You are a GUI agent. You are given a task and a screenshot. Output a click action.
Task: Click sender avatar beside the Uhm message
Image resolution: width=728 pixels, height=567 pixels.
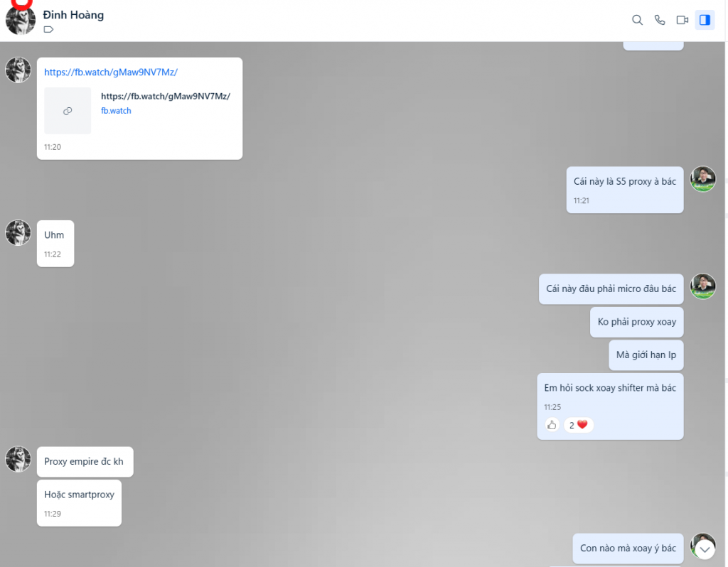(x=18, y=233)
